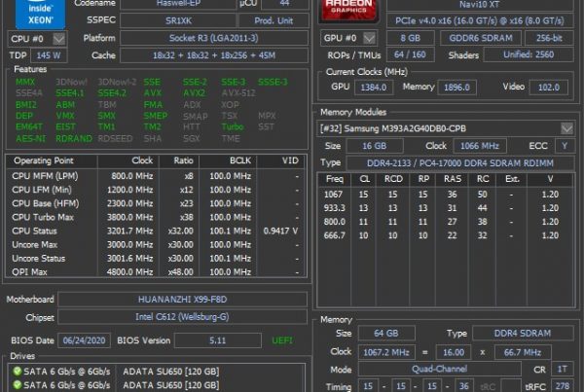Click the BIOS Version value 5.11
584x392 pixels.
pos(217,340)
